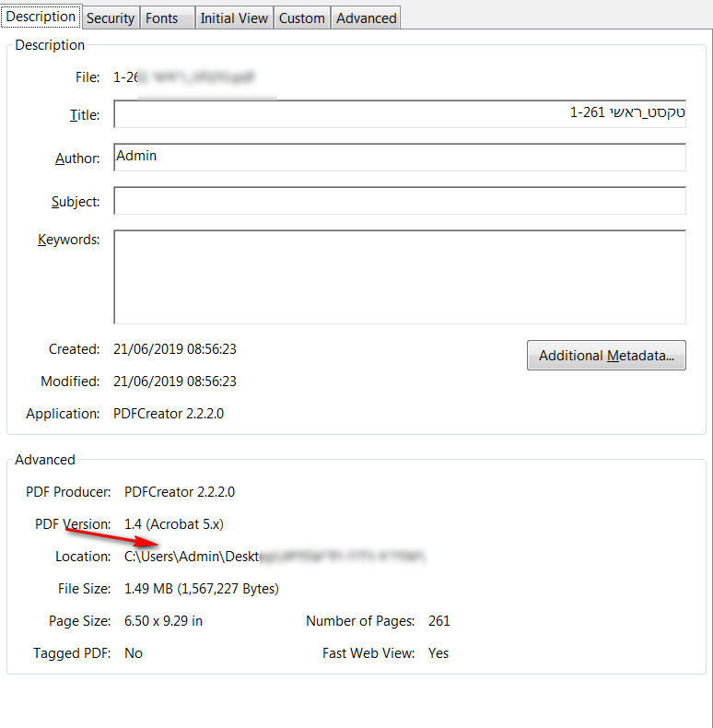The image size is (713, 728).
Task: Click the Additional Metadata button
Action: [x=606, y=355]
